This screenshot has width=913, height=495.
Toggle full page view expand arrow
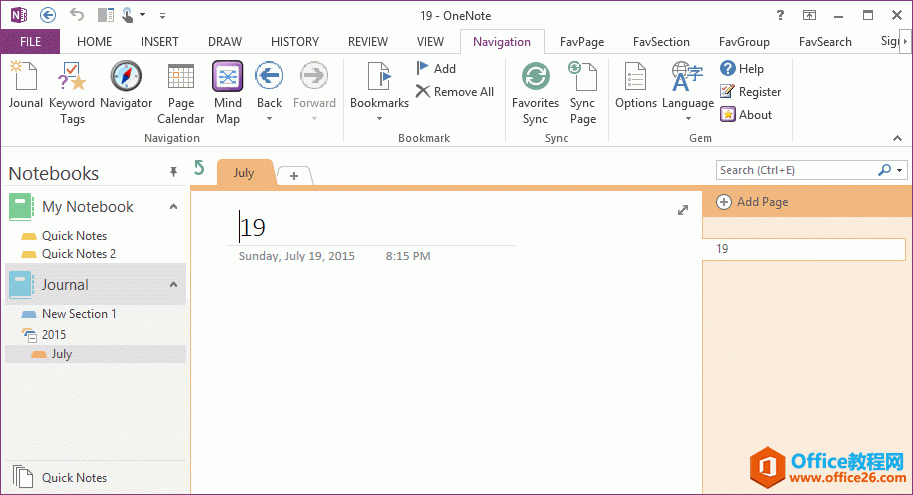[683, 210]
